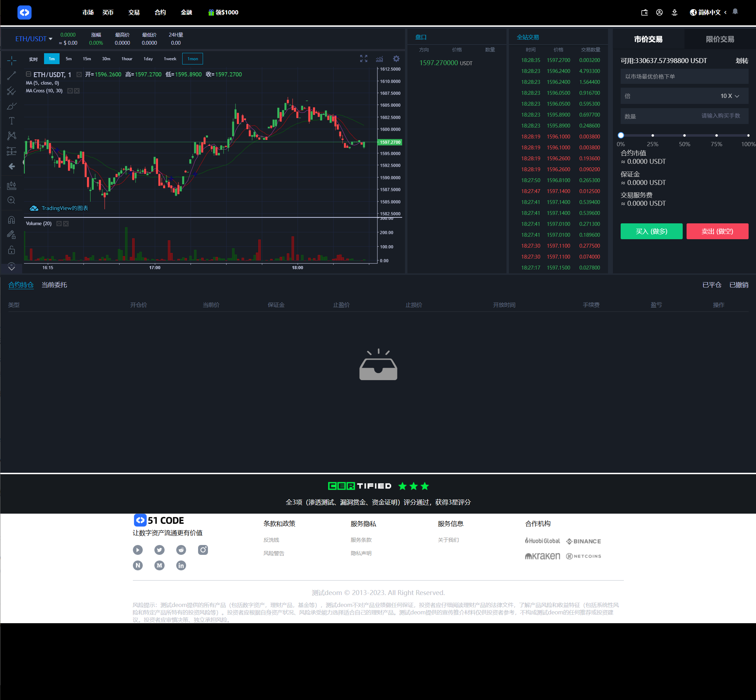Remove the MA Cross indicator
Screen dimensions: 756x700
coord(77,91)
